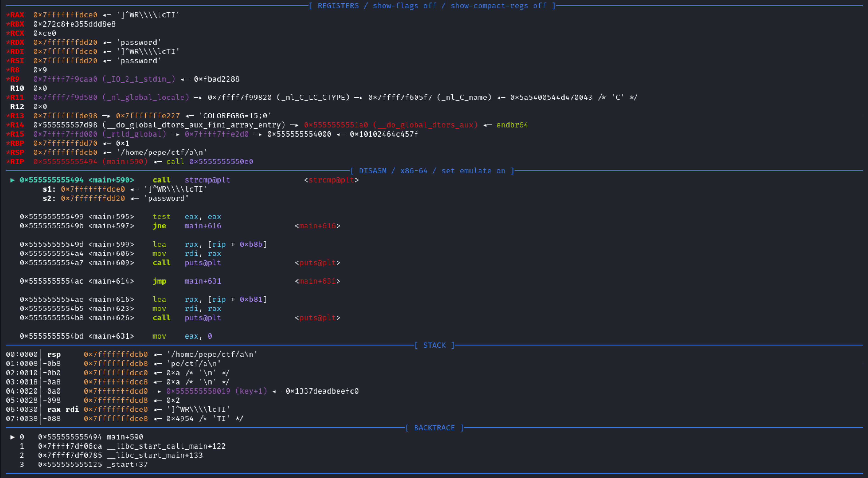Click the green current-instruction arrow in DISASM
This screenshot has width=868, height=478.
pos(12,180)
